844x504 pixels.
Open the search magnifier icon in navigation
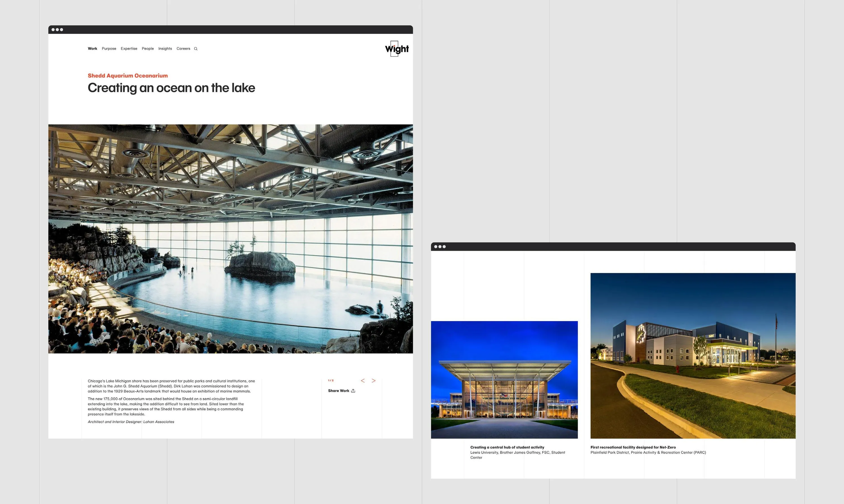196,49
